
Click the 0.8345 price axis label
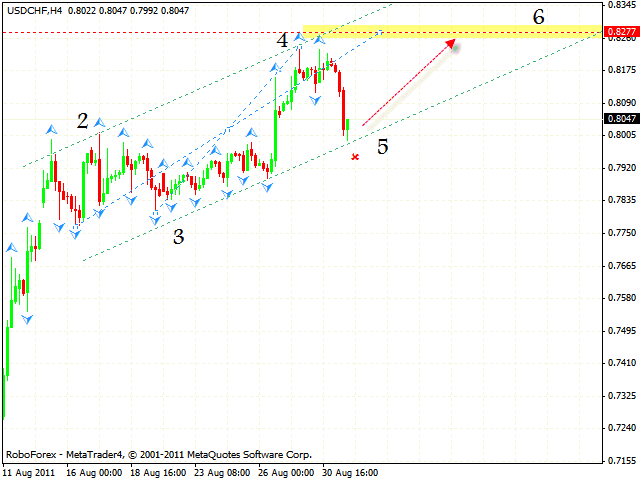(x=620, y=5)
